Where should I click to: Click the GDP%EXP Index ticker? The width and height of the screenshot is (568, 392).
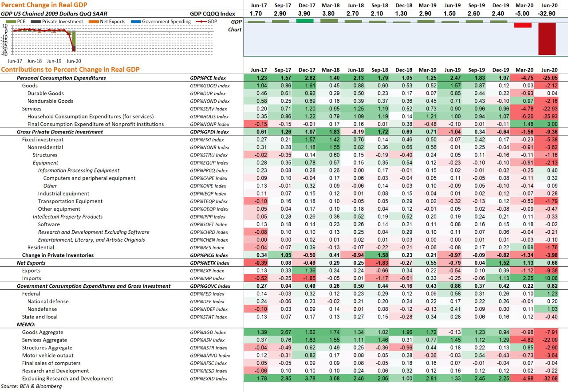pyautogui.click(x=207, y=271)
